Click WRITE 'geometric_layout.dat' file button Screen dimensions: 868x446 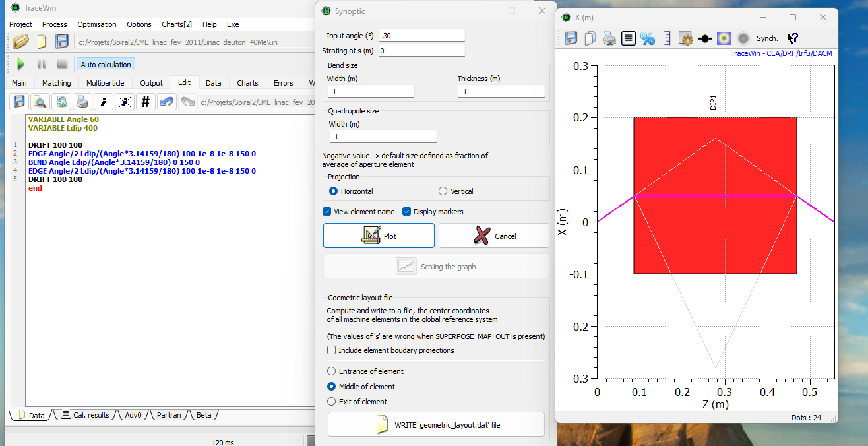(436, 425)
